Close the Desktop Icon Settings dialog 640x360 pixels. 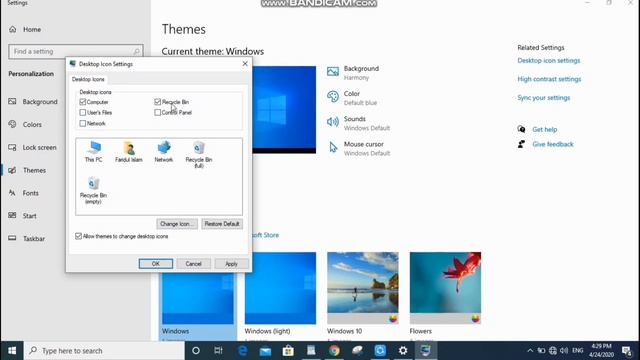coord(245,64)
